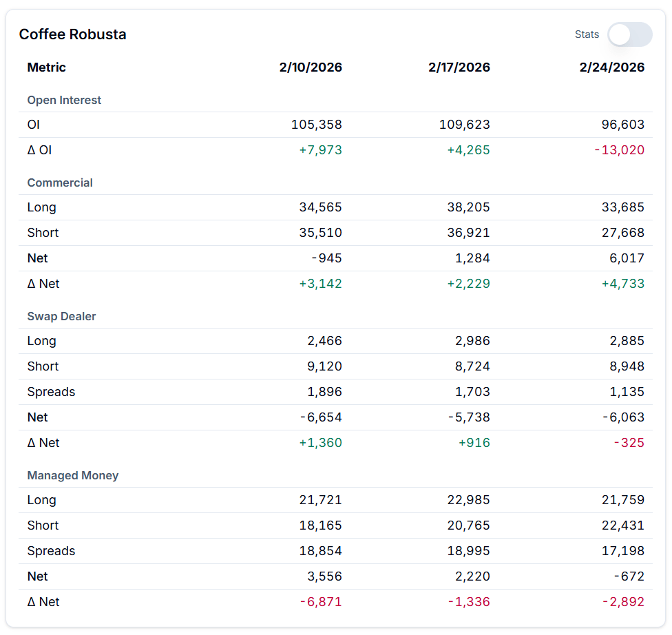Click the Swap Dealer section heading
The height and width of the screenshot is (635, 672).
tap(61, 317)
